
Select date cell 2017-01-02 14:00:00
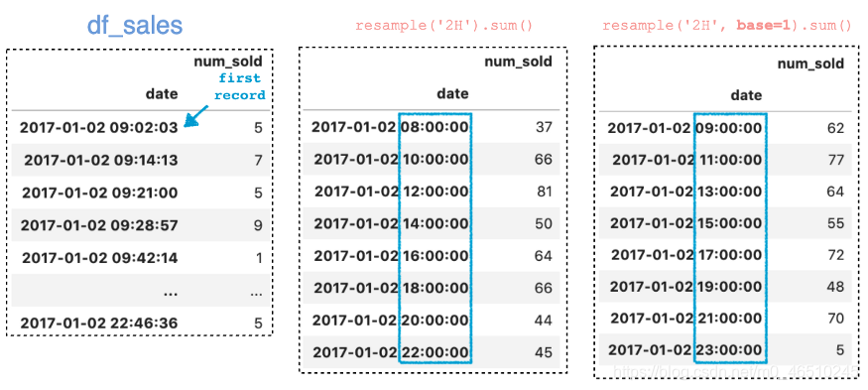click(x=392, y=224)
